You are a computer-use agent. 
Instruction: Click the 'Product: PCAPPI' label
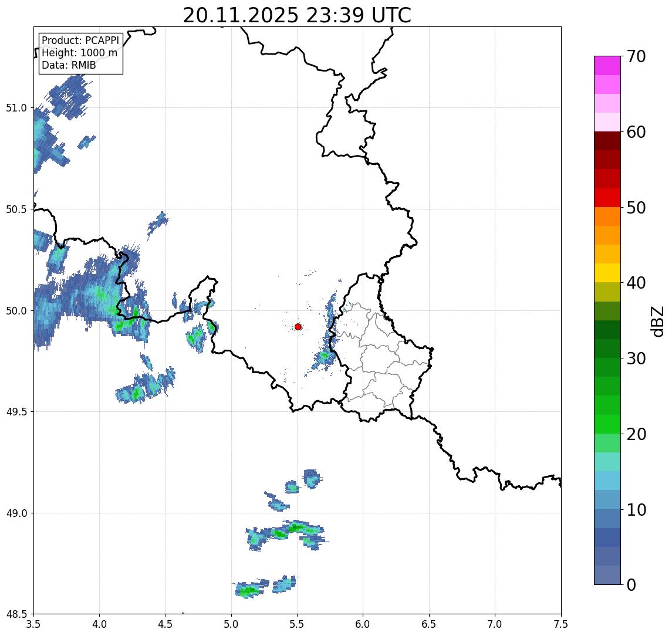click(x=80, y=40)
